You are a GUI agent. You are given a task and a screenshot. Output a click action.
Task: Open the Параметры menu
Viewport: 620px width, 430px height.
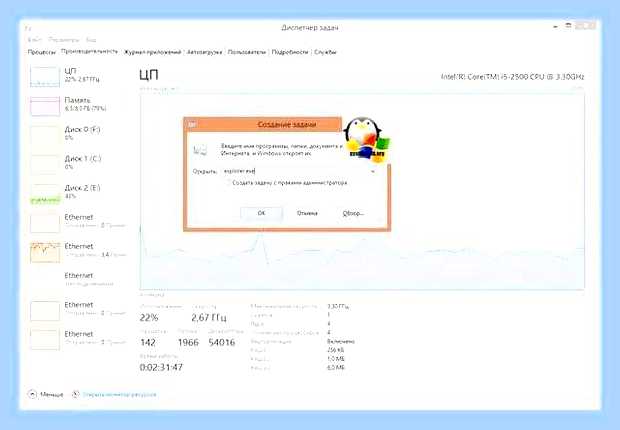(64, 40)
